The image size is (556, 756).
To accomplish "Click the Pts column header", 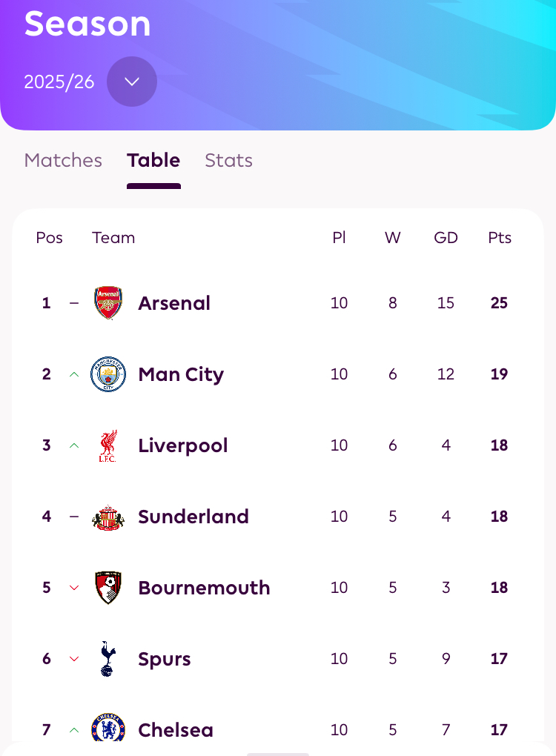I will pyautogui.click(x=500, y=238).
